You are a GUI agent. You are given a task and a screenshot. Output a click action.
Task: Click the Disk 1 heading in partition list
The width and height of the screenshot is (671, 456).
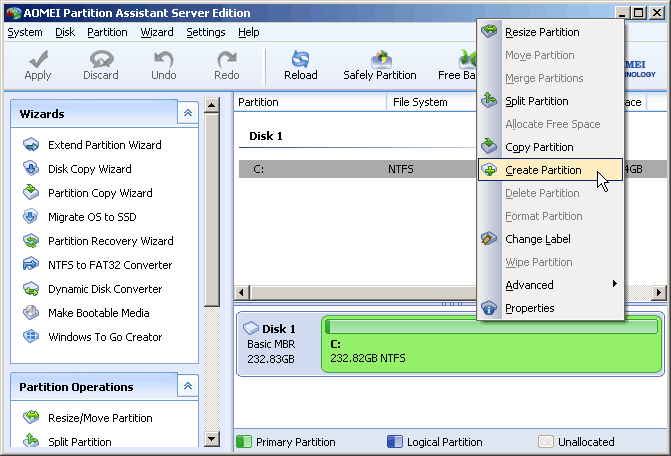[x=266, y=136]
